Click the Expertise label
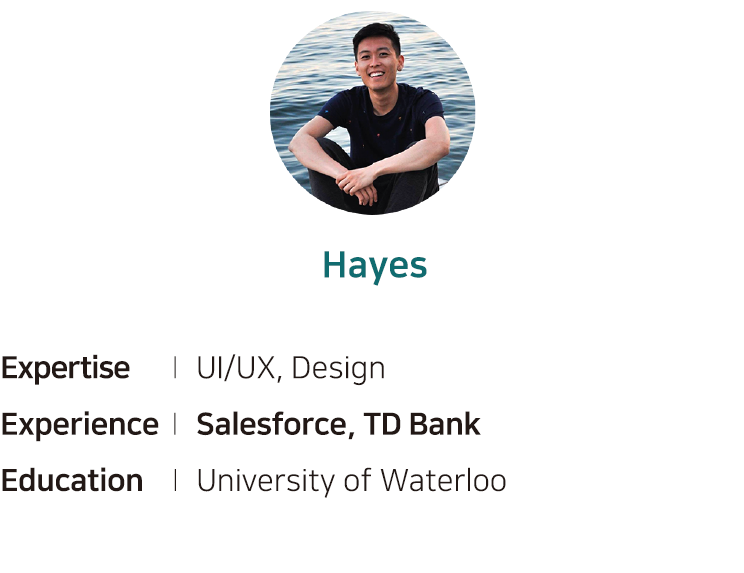The height and width of the screenshot is (573, 744). click(x=65, y=368)
